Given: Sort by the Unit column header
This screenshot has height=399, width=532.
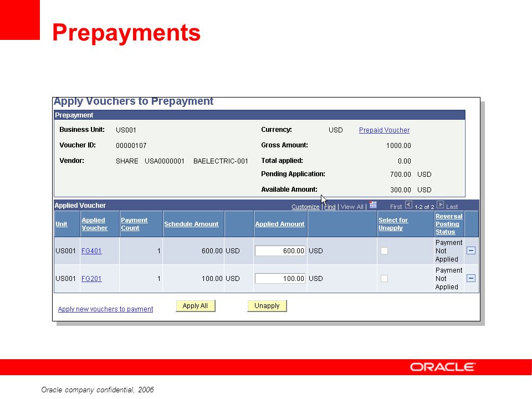Looking at the screenshot, I should click(x=62, y=224).
